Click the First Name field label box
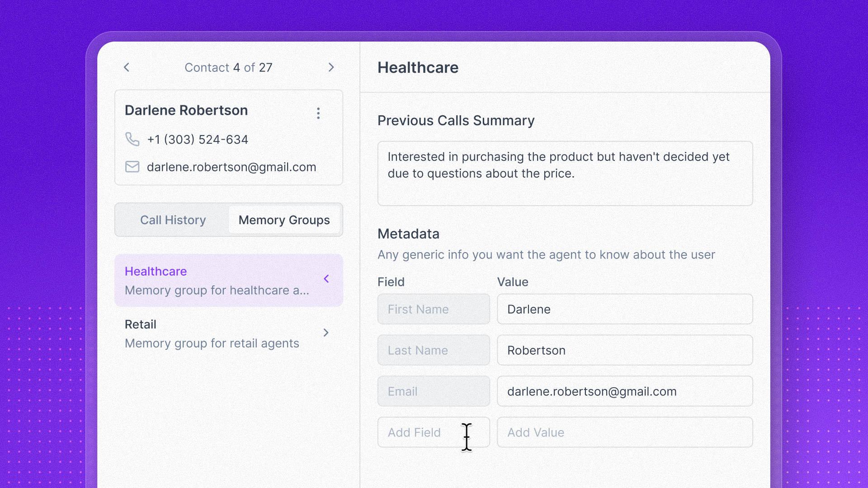Image resolution: width=868 pixels, height=488 pixels. [x=433, y=310]
